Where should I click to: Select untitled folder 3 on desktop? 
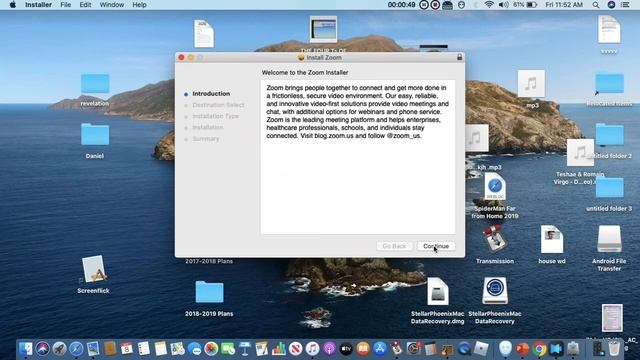pyautogui.click(x=609, y=188)
